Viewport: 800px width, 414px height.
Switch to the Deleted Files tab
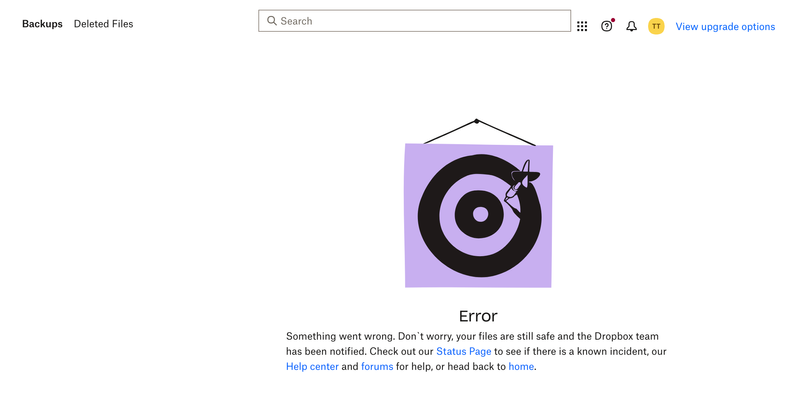pyautogui.click(x=103, y=24)
